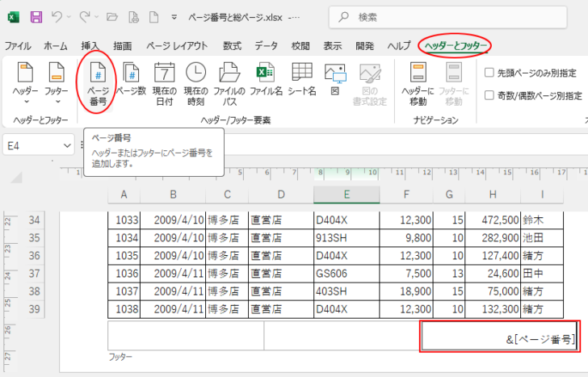
Task: Insert ファイルのパス file path
Action: [229, 84]
